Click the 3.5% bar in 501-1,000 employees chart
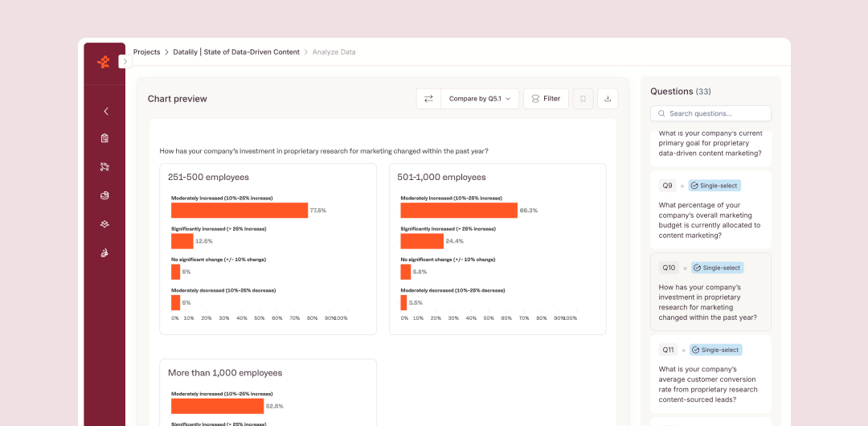Viewport: 868px width, 426px height. click(403, 302)
